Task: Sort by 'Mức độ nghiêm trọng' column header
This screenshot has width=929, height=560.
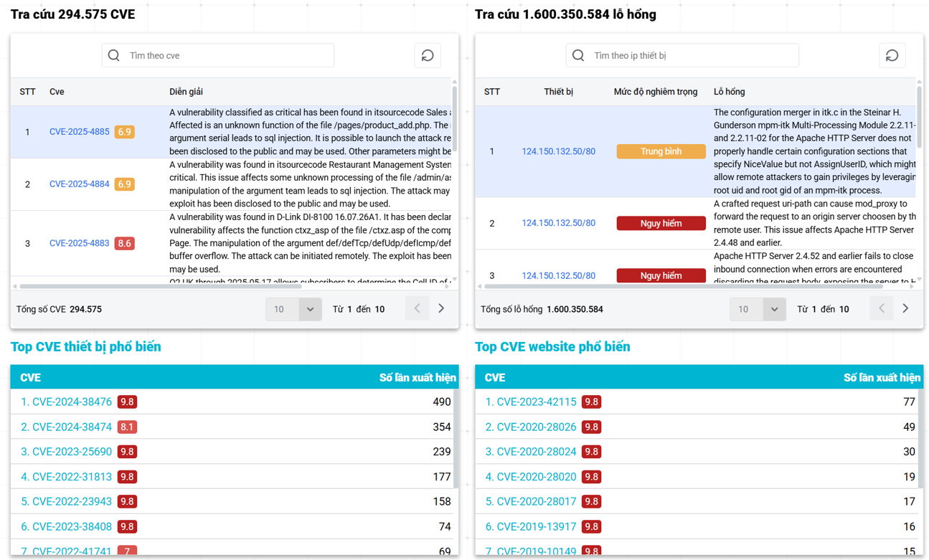Action: (655, 92)
